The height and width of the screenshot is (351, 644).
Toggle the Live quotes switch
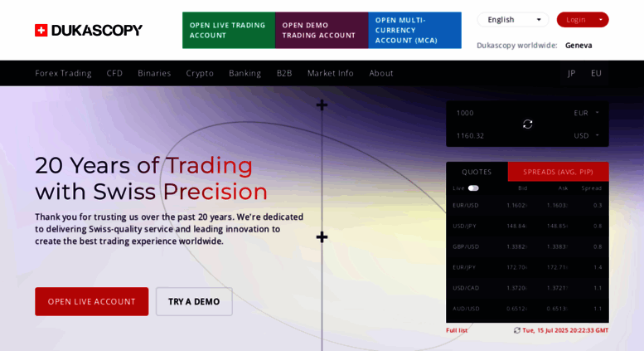(473, 188)
